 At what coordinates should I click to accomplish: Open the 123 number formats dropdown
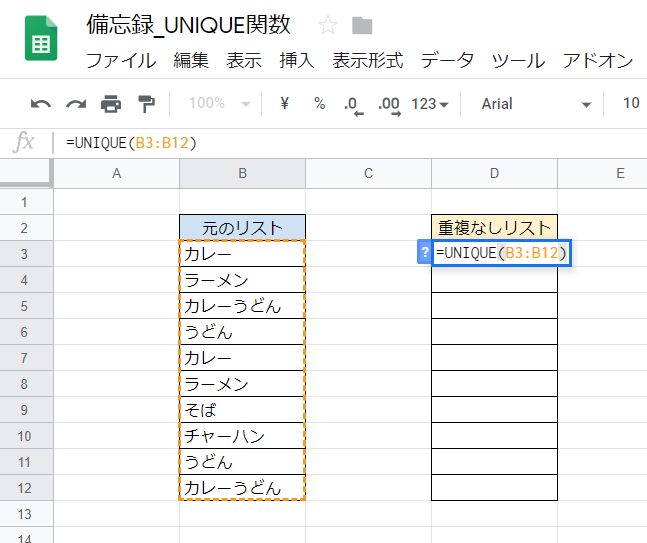430,104
